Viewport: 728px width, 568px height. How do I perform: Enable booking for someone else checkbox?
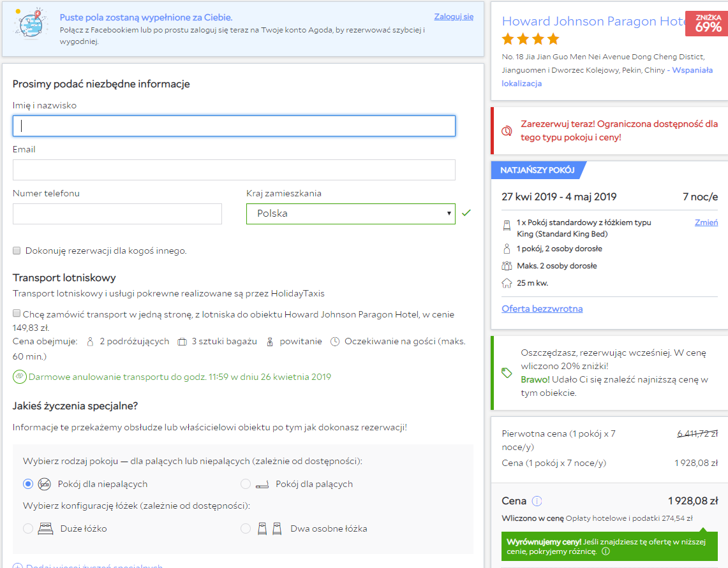[17, 251]
